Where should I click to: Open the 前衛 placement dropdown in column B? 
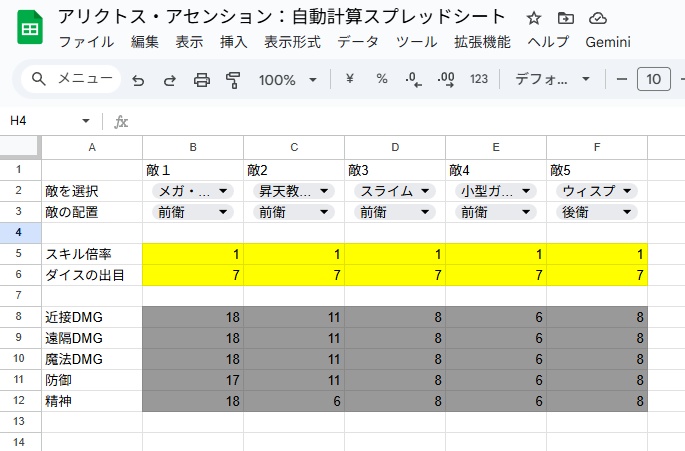pos(193,212)
